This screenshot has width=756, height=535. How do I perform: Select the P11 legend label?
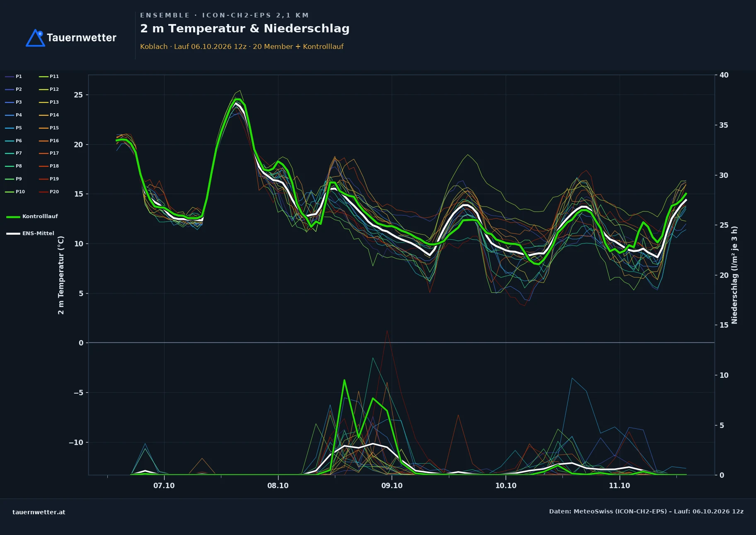54,77
